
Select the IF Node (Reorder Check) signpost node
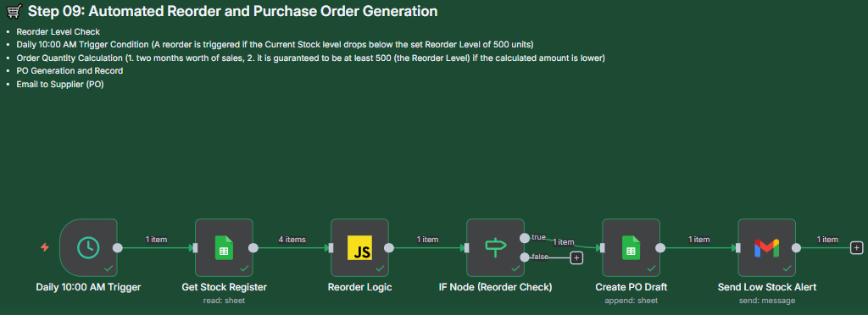click(495, 247)
